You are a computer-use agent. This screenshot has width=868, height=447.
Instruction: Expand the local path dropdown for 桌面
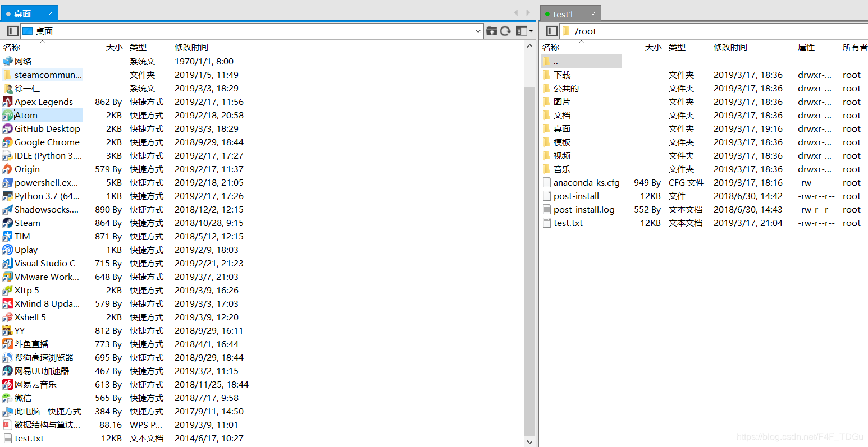(478, 31)
